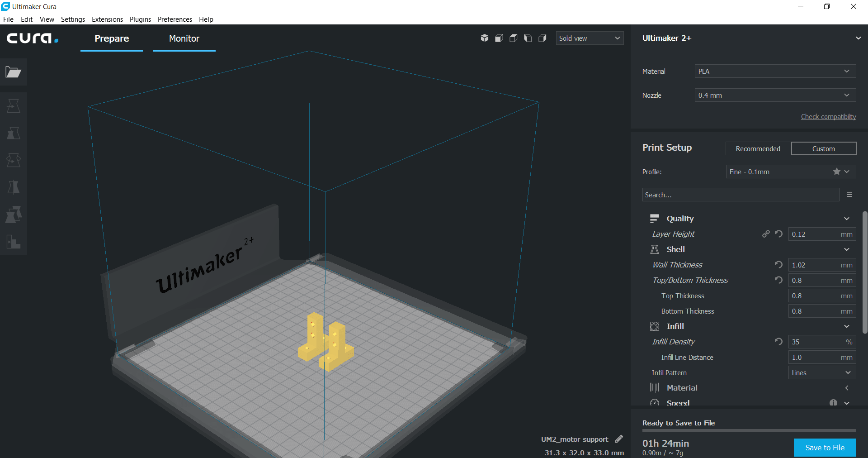Click the Infill Density value field
This screenshot has width=868, height=458.
pyautogui.click(x=822, y=342)
